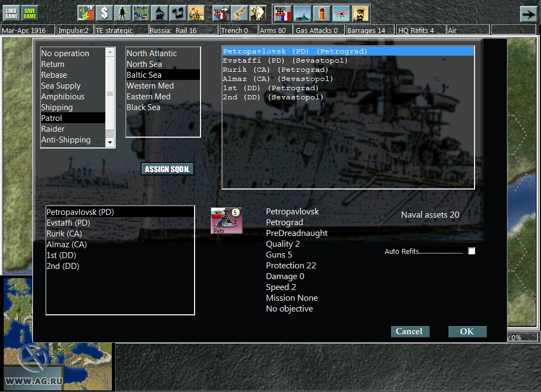Click the flags with arrow icon
This screenshot has width=541, height=392.
[x=221, y=13]
